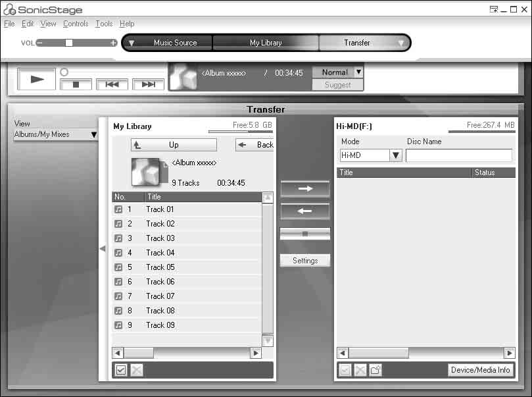Skip to next track button
This screenshot has width=532, height=397.
148,84
